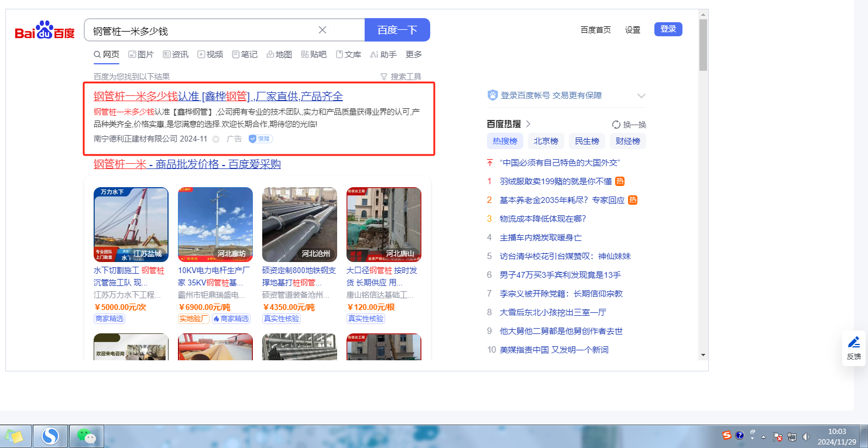
Task: Switch to the 地图 tab
Action: click(x=279, y=54)
